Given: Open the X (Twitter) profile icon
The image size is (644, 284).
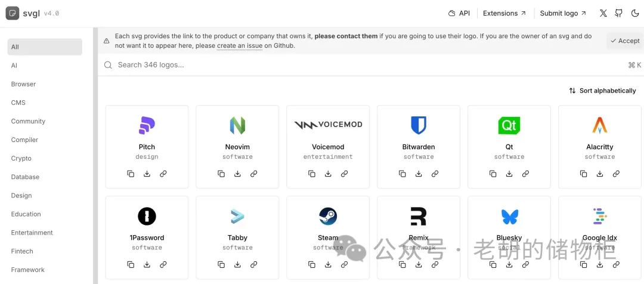Looking at the screenshot, I should 603,13.
